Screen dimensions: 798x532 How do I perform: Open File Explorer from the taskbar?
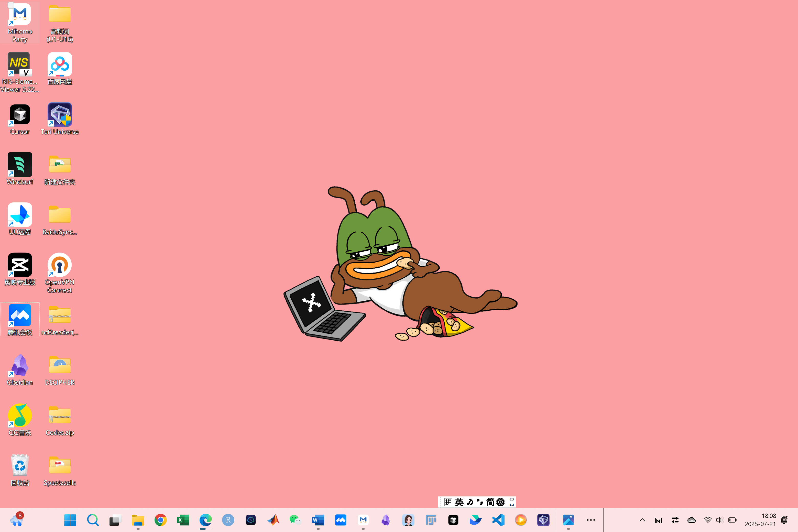138,520
